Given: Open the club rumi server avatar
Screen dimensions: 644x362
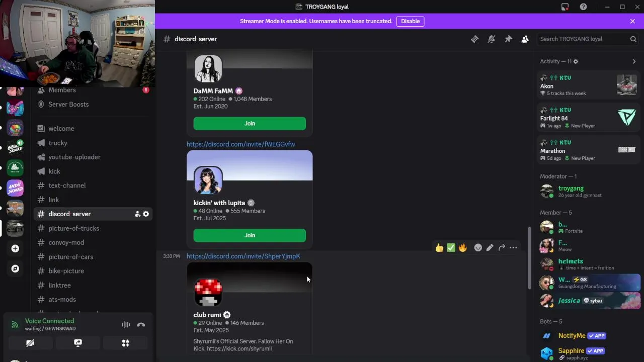Looking at the screenshot, I should 208,292.
